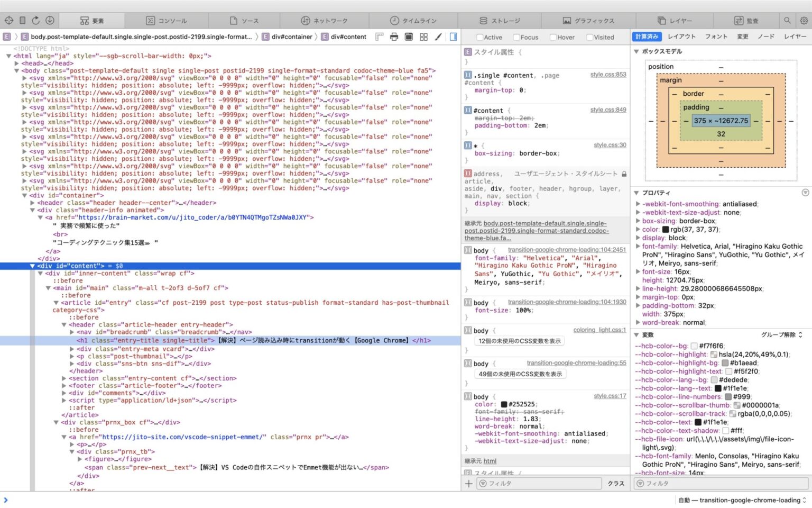The image size is (812, 508).
Task: Click 12個の未使用のCSS変数を表示 button
Action: 519,341
